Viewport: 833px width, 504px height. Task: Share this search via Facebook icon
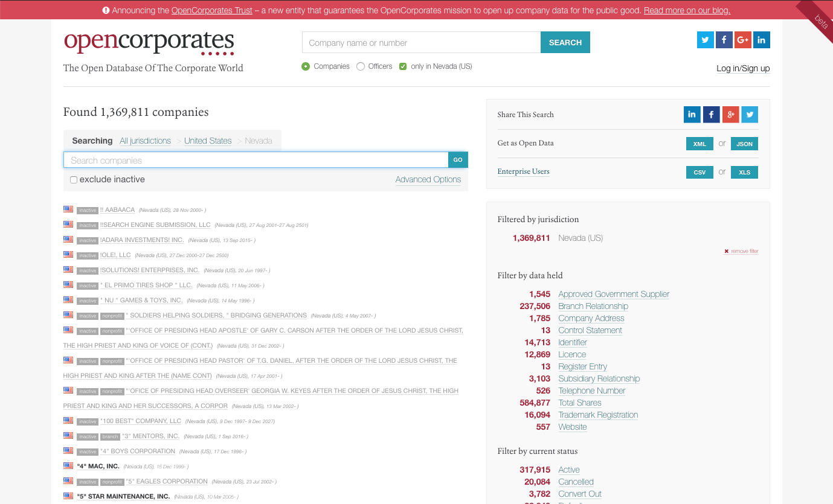pyautogui.click(x=712, y=114)
